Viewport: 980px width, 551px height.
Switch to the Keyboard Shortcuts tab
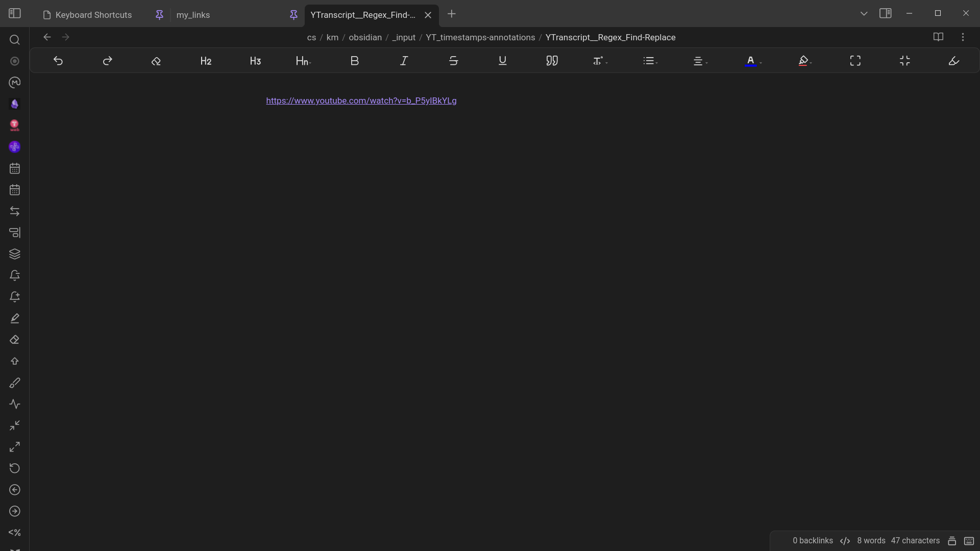(93, 15)
